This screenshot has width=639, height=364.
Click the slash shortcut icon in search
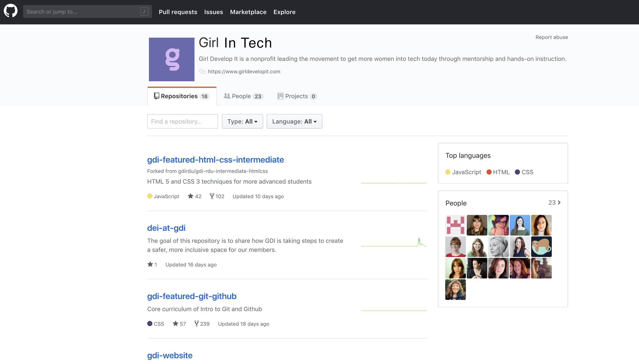pos(144,11)
